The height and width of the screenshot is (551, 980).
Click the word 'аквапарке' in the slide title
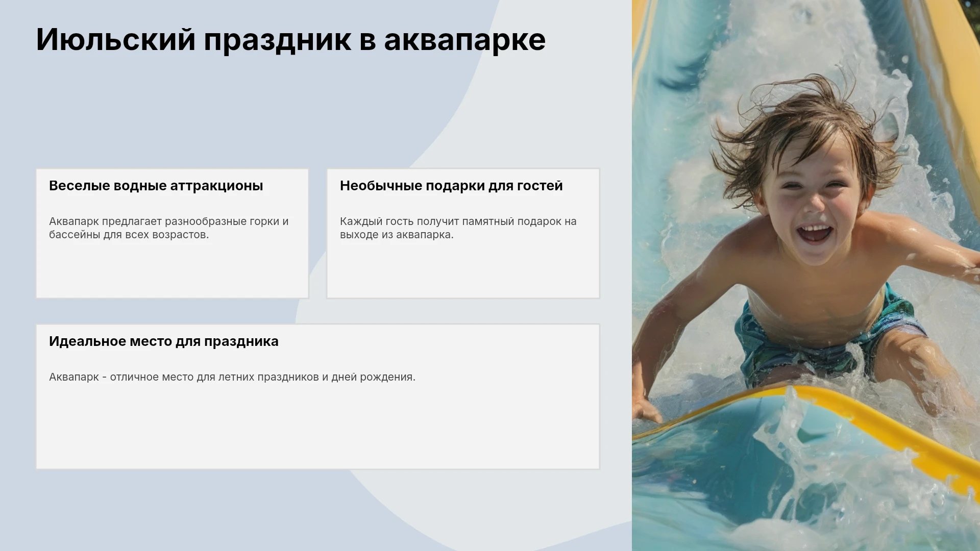[x=465, y=41]
